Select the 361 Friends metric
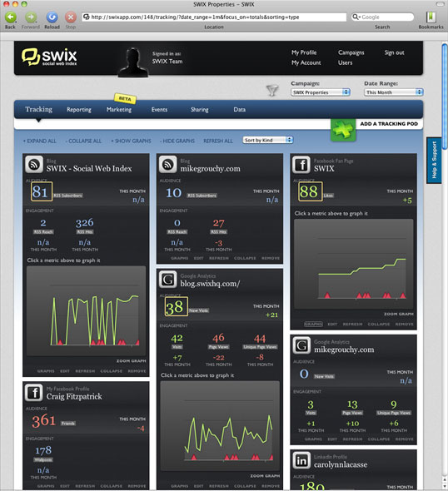 tap(44, 420)
